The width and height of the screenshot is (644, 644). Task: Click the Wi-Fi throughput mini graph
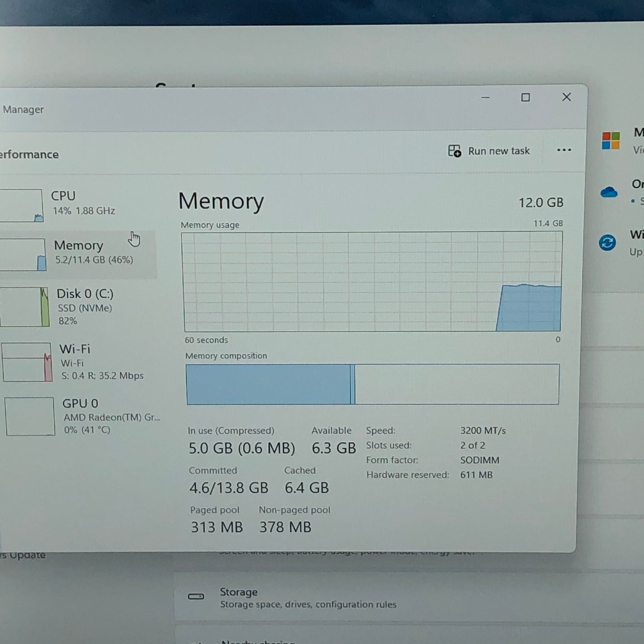click(27, 362)
